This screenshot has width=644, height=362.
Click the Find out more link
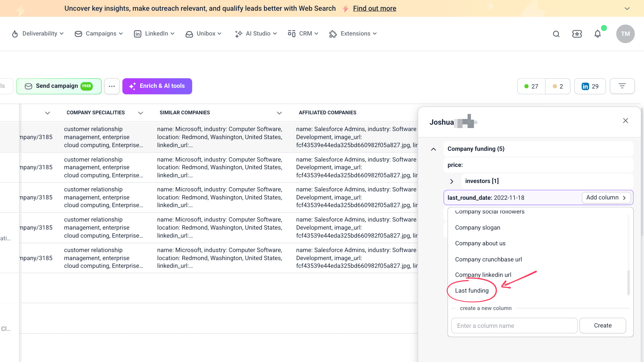coord(374,8)
